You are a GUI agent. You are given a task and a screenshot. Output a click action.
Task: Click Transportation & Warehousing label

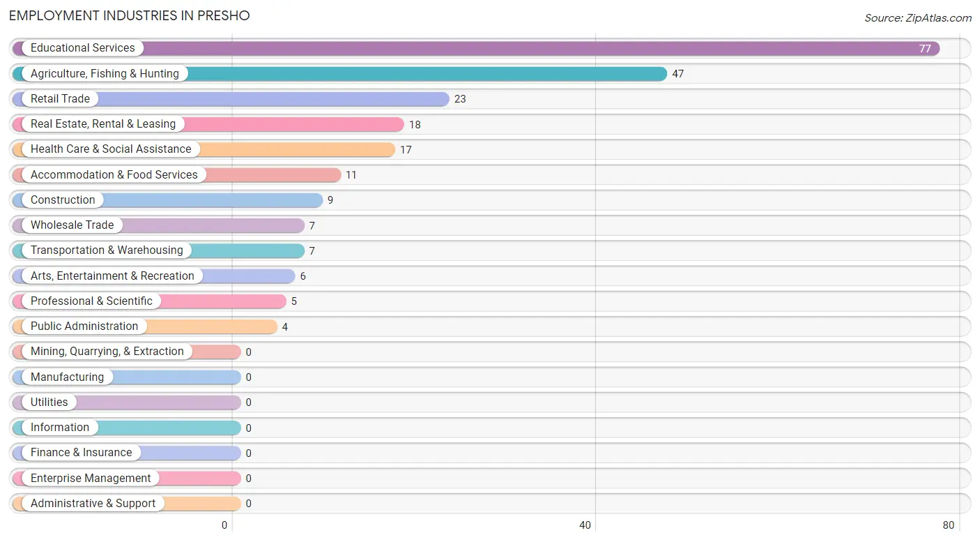point(107,250)
